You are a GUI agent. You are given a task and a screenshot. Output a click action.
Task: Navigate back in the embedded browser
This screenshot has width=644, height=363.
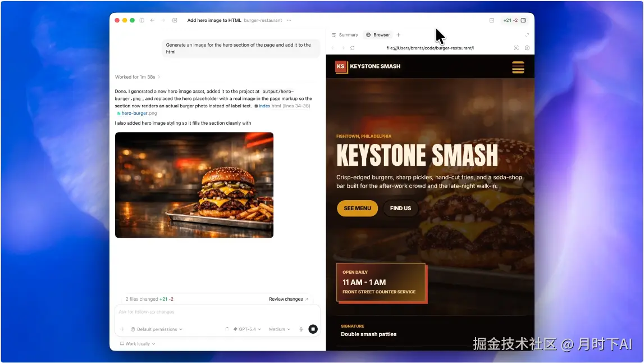coord(333,48)
